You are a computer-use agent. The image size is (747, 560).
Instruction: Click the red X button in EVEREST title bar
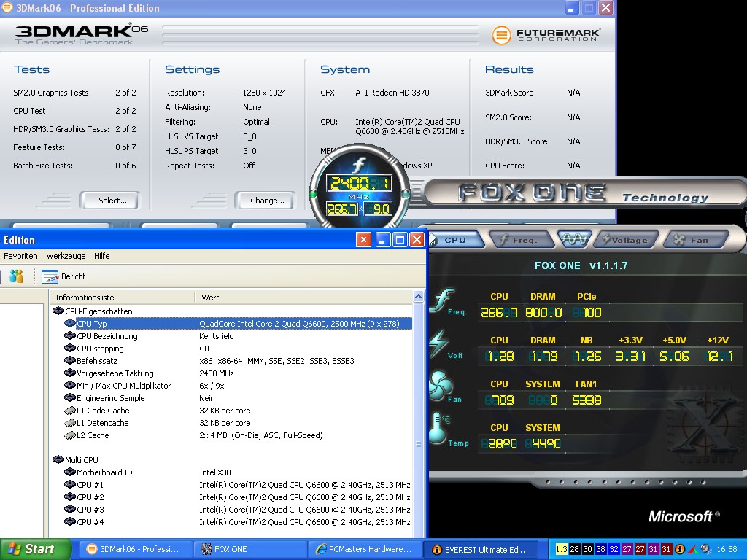363,239
